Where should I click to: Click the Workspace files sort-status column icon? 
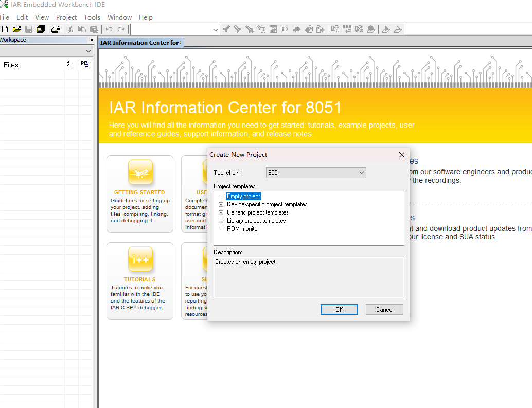[x=70, y=64]
